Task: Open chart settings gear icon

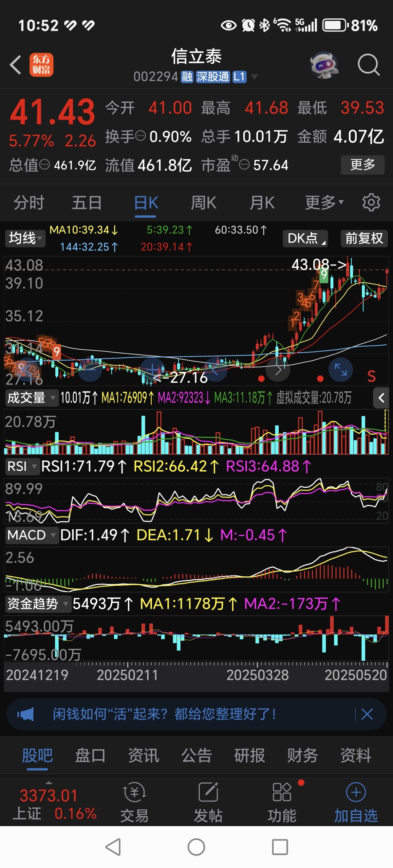Action: coord(371,203)
